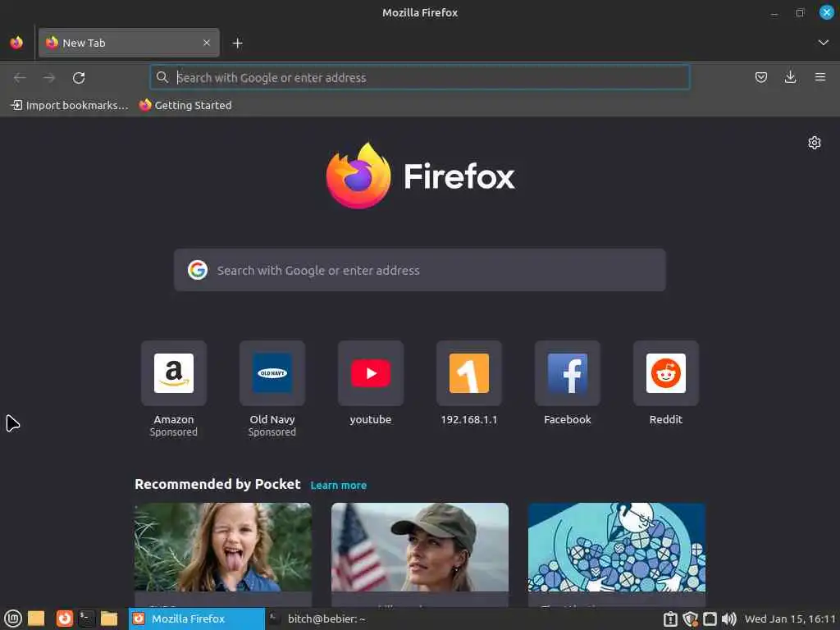Open the clock calendar Wed Jan 15
840x630 pixels.
click(790, 619)
